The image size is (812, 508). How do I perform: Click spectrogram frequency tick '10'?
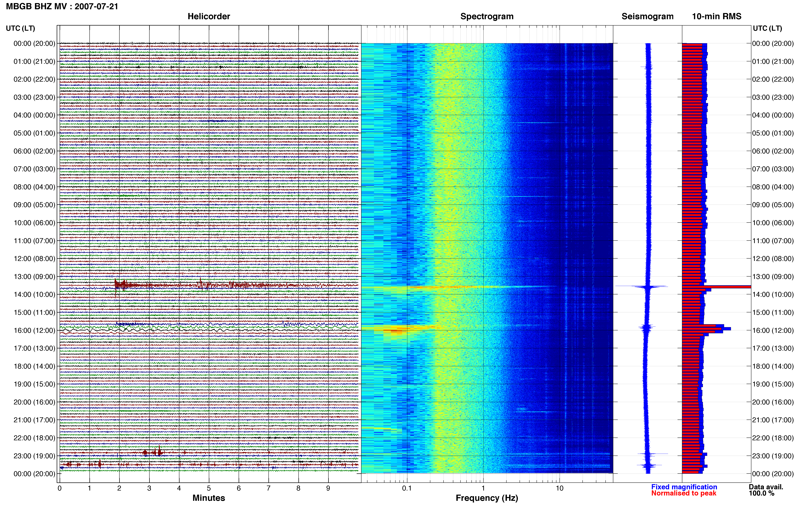559,488
